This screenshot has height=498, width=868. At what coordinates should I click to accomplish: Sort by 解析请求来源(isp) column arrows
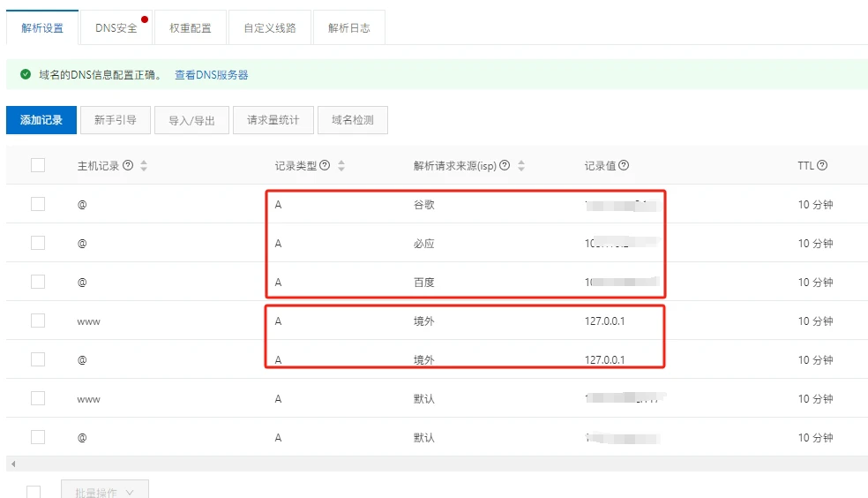click(521, 166)
